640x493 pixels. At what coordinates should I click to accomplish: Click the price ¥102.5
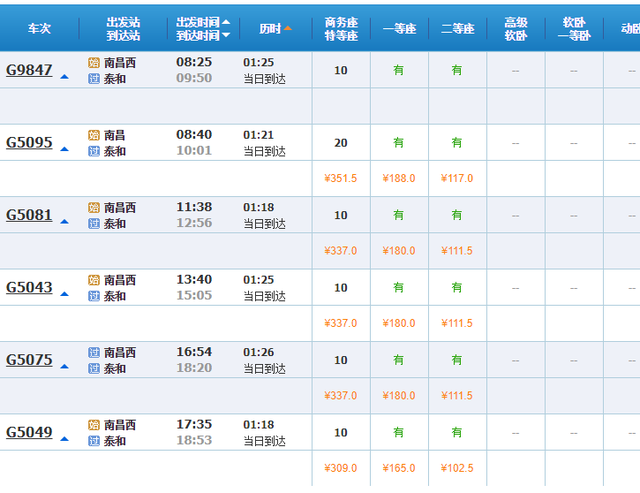point(457,468)
